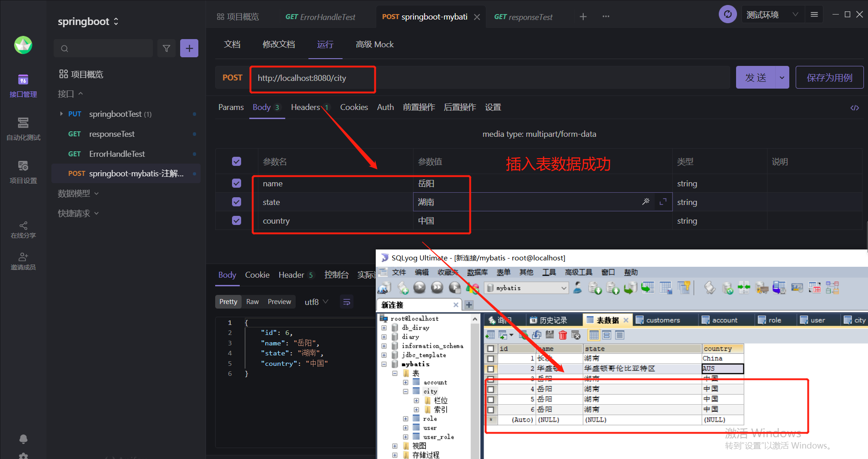Click the SQLyog tree scrollbar up arrow

coord(475,319)
